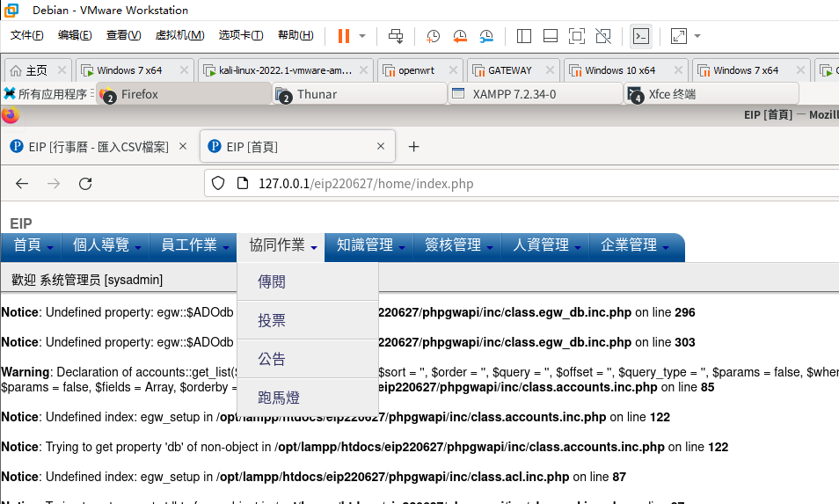Reload the Firefox page
This screenshot has width=839, height=504.
(85, 184)
